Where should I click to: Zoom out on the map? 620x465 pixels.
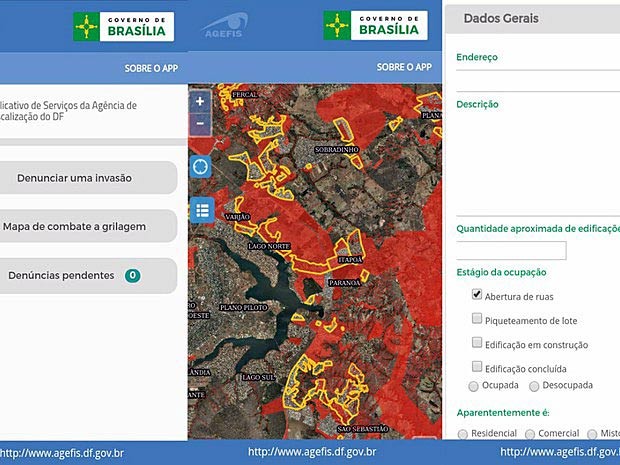[x=200, y=124]
